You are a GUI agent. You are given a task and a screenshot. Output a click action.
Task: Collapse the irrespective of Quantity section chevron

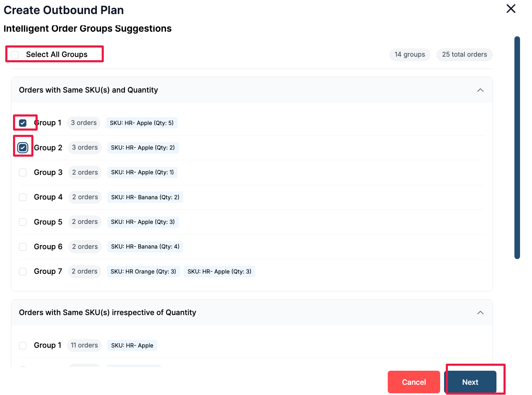[480, 313]
